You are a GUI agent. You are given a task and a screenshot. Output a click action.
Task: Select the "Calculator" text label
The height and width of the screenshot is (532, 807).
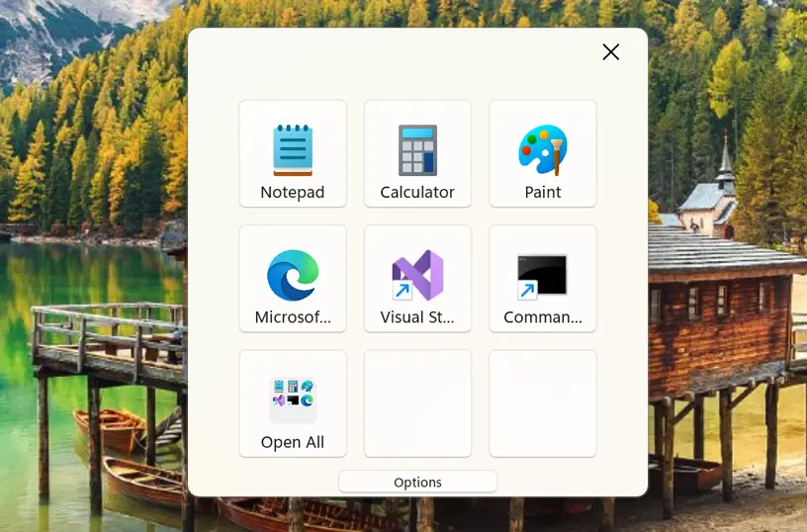pos(417,193)
